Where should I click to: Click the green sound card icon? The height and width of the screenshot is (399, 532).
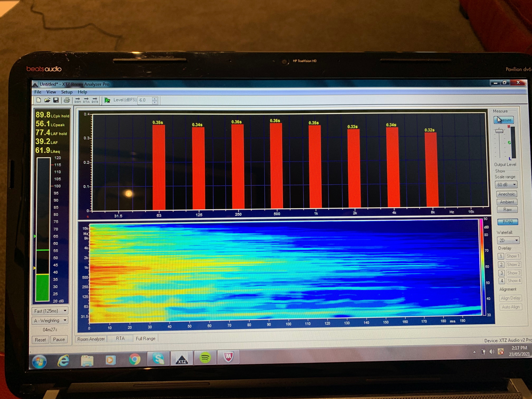click(x=107, y=100)
